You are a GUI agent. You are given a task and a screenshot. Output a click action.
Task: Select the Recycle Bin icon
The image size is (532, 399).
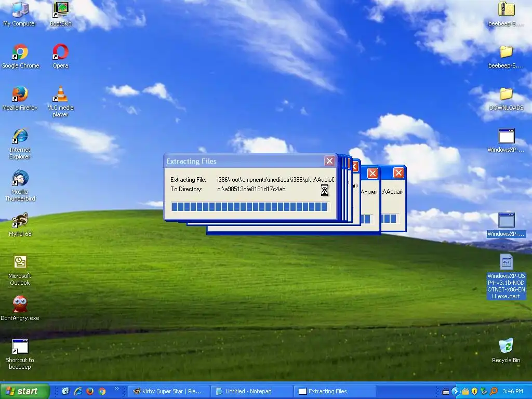click(506, 351)
